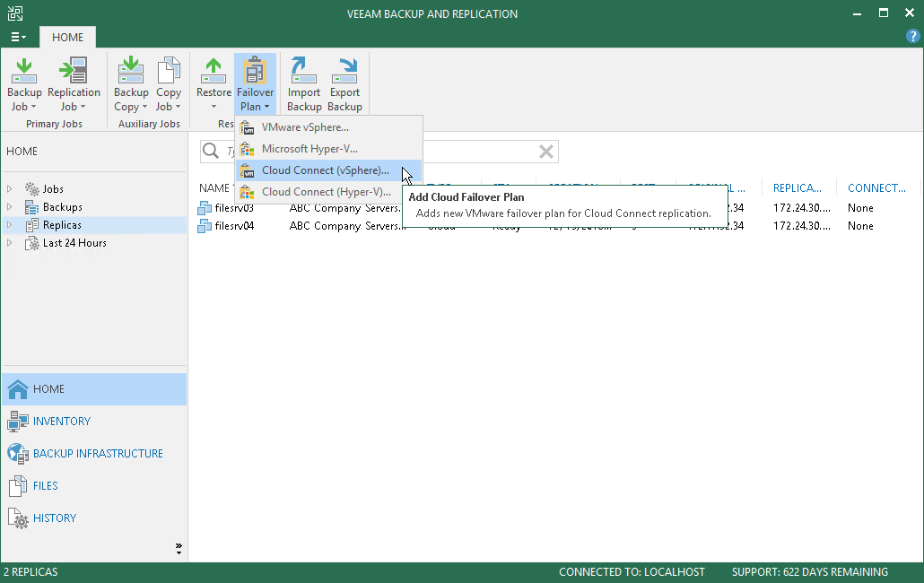The height and width of the screenshot is (583, 924).
Task: Open the Backup Copy ribbon button
Action: coord(131,83)
